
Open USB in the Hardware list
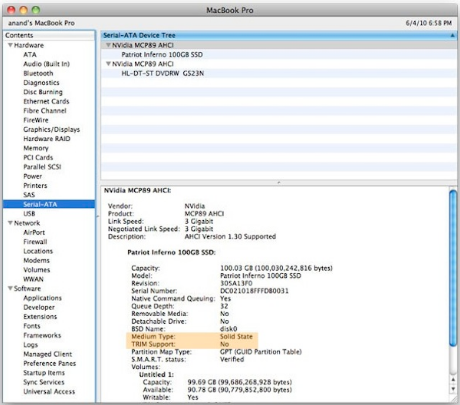coord(29,213)
